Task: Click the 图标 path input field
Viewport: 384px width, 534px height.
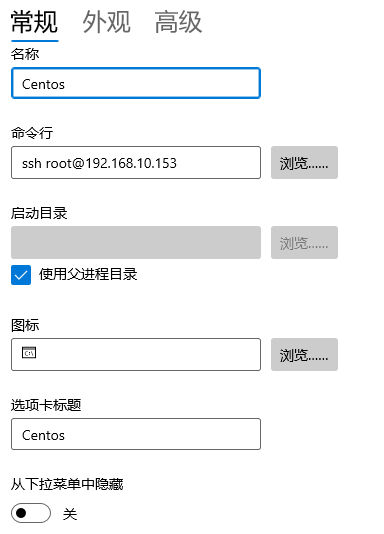Action: 136,355
